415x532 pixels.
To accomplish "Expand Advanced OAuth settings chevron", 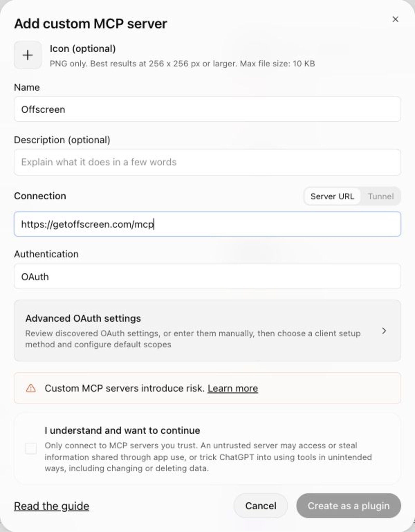I will (384, 331).
